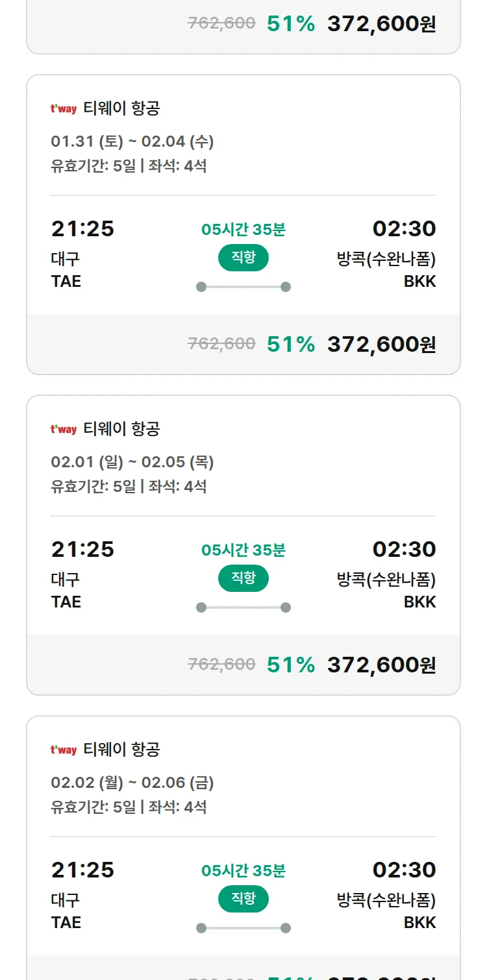Image resolution: width=487 pixels, height=980 pixels.
Task: Tap crossed-out 762,600 price on 02.01 flight
Action: 221,665
